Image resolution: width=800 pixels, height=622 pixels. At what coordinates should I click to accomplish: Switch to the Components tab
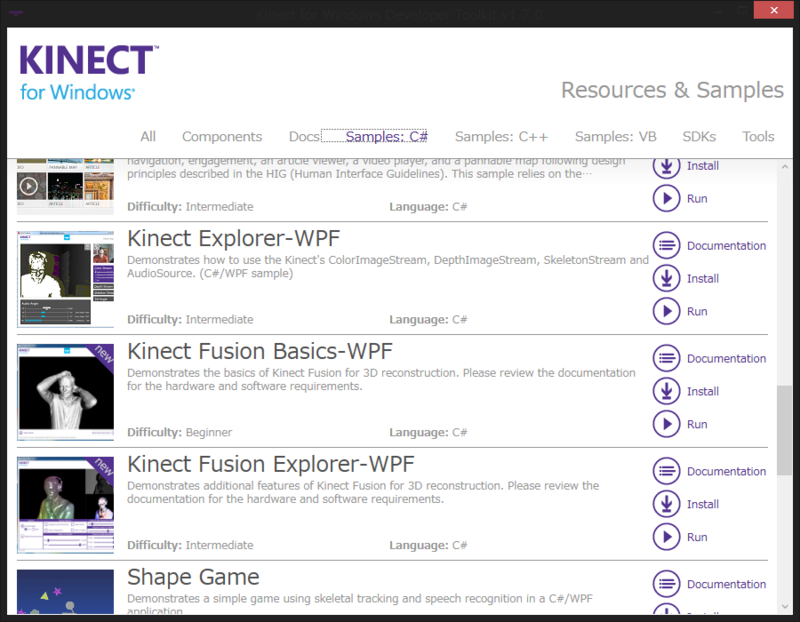(222, 137)
